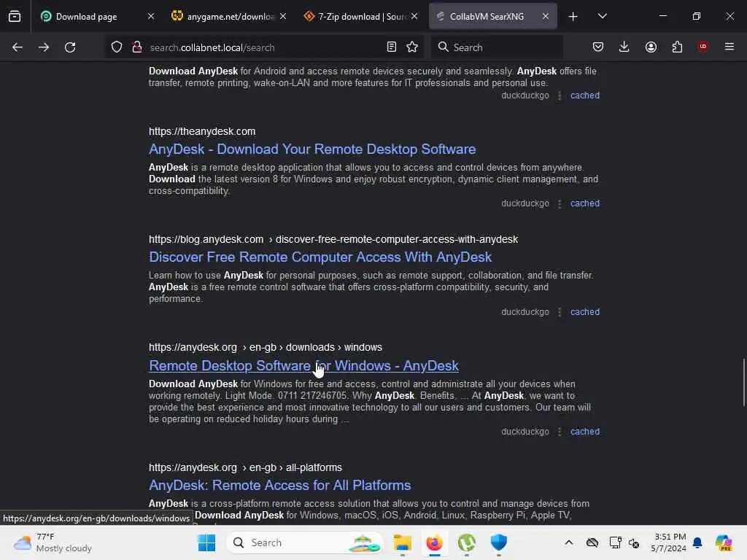Open Save to Pocket icon

(x=598, y=47)
